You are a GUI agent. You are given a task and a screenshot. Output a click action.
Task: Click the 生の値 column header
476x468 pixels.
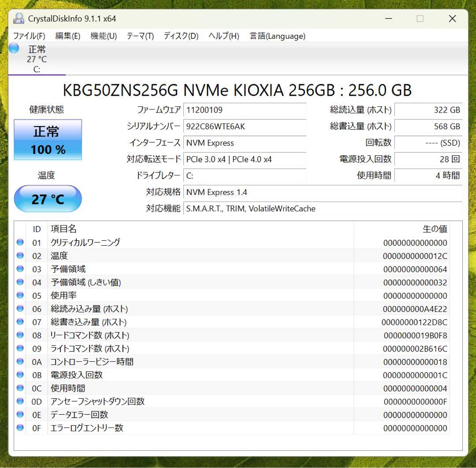point(402,229)
